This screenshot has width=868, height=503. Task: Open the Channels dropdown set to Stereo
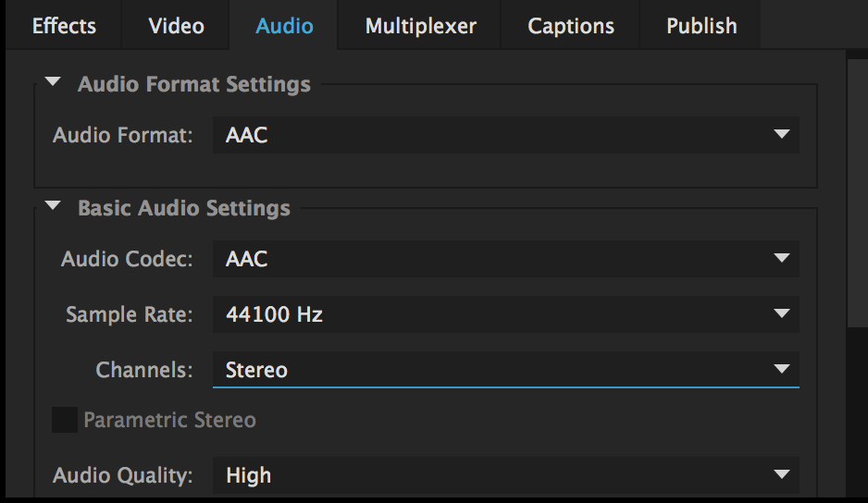tap(506, 370)
